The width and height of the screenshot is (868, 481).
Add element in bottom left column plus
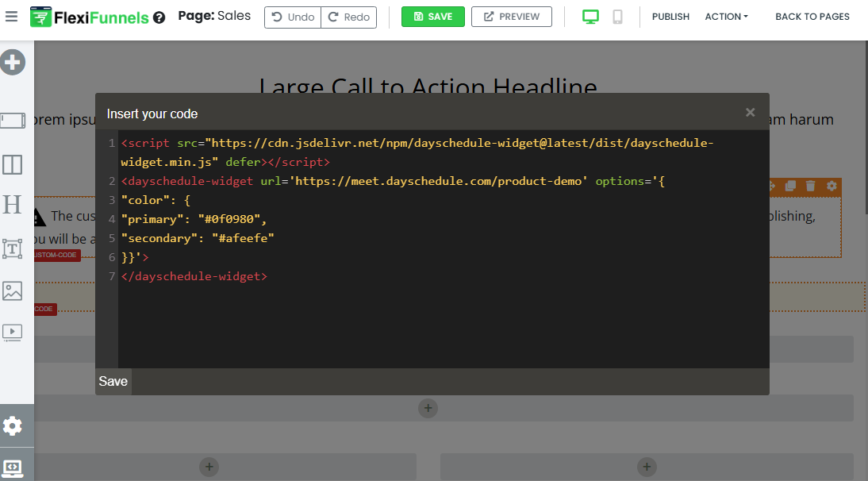coord(209,467)
